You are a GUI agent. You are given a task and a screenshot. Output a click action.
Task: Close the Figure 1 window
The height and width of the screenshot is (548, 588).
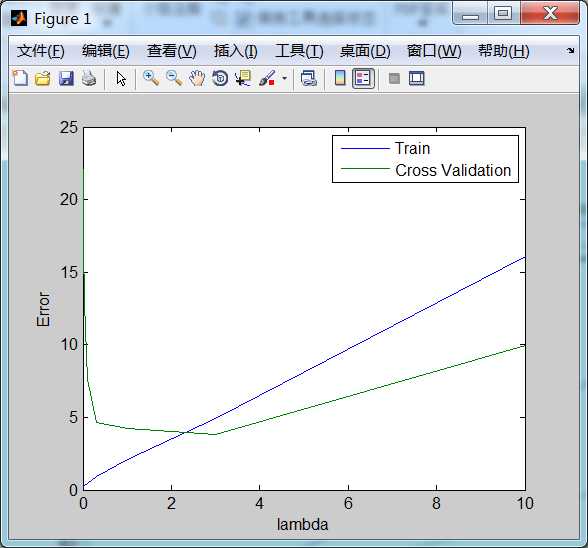pyautogui.click(x=550, y=14)
